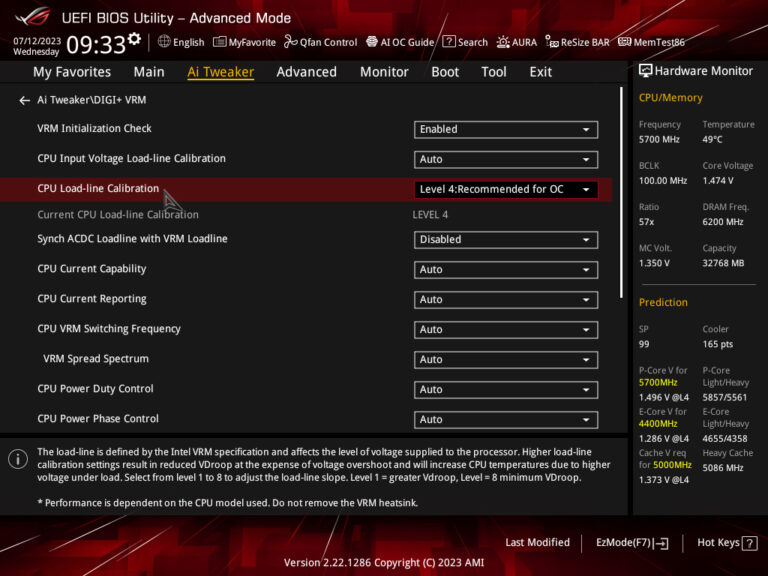This screenshot has height=576, width=768.
Task: Open MyFavorite from the top toolbar
Action: point(221,42)
